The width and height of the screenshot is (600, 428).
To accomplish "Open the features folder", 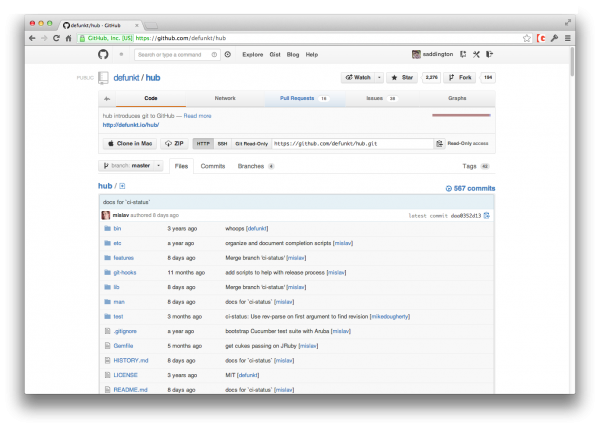I will [x=124, y=258].
